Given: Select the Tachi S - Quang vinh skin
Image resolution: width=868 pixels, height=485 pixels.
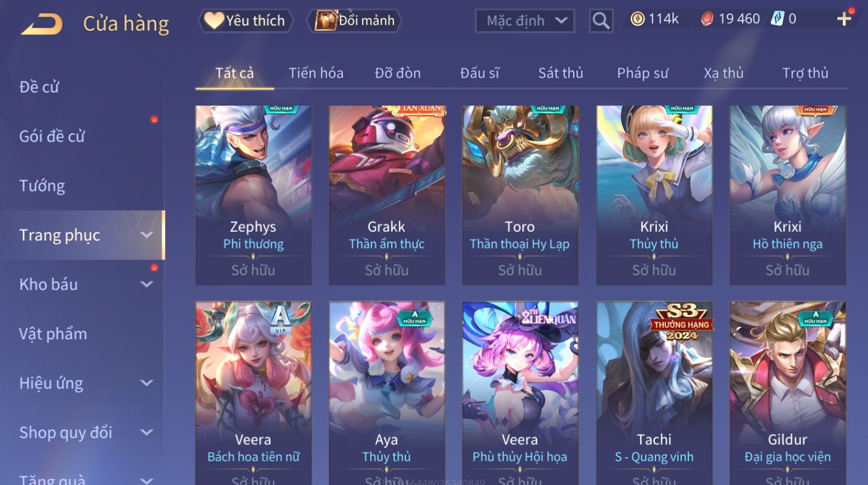Looking at the screenshot, I should coord(654,393).
